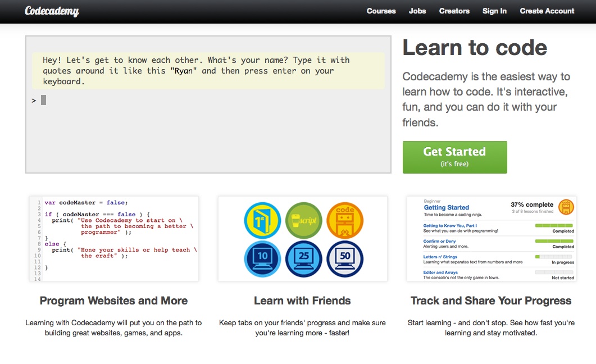This screenshot has width=596, height=364.
Task: Click the yellow 1st lesson badge
Action: pyautogui.click(x=262, y=220)
